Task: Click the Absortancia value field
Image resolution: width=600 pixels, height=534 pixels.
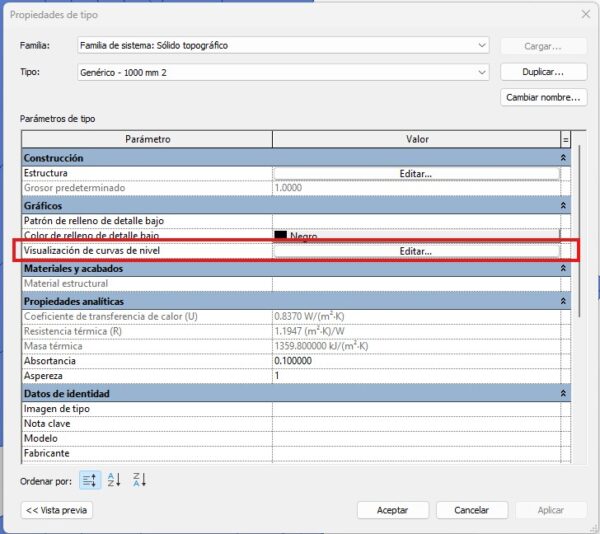Action: pos(415,361)
